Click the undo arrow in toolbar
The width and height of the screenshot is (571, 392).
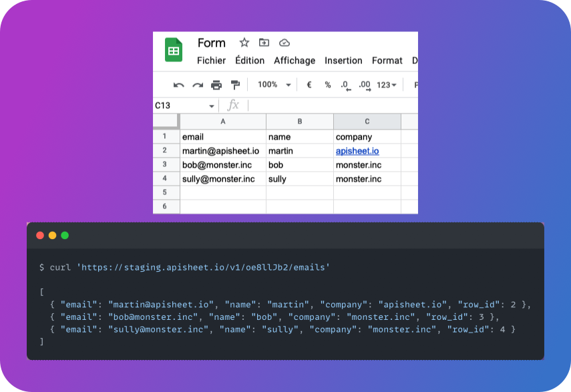[178, 85]
